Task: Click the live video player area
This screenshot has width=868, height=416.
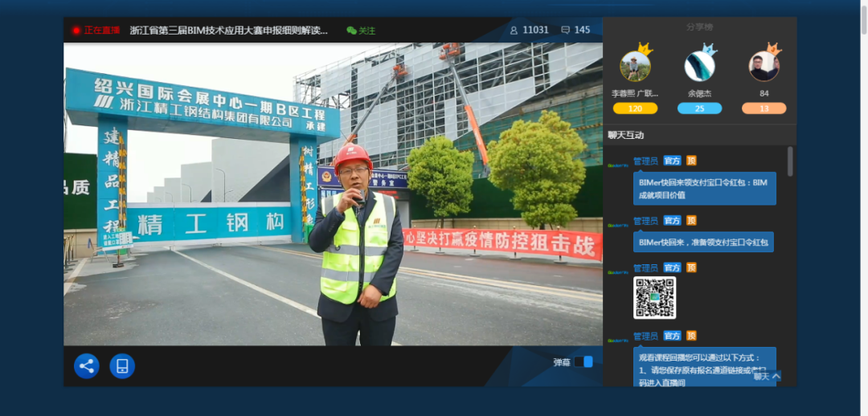Action: [334, 194]
